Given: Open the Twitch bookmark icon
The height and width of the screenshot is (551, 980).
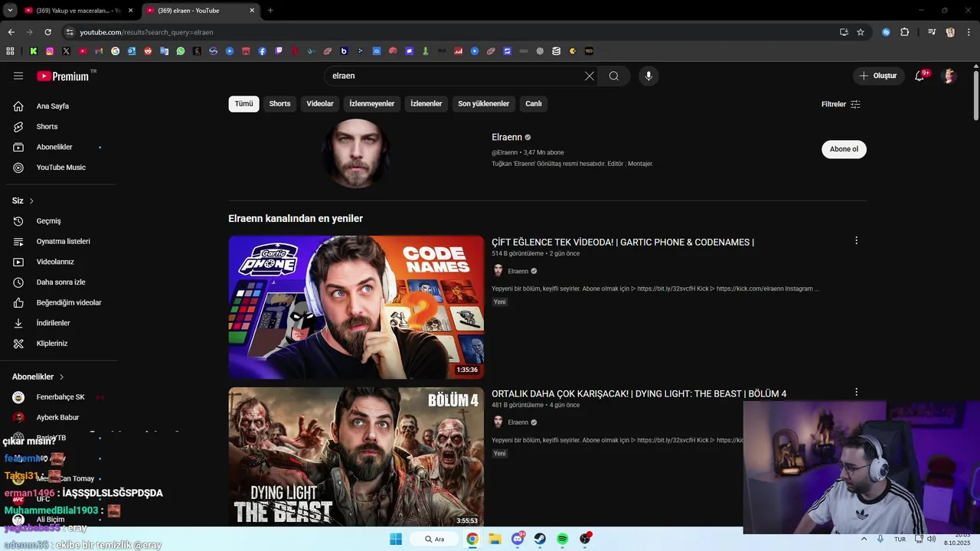Looking at the screenshot, I should [x=279, y=51].
